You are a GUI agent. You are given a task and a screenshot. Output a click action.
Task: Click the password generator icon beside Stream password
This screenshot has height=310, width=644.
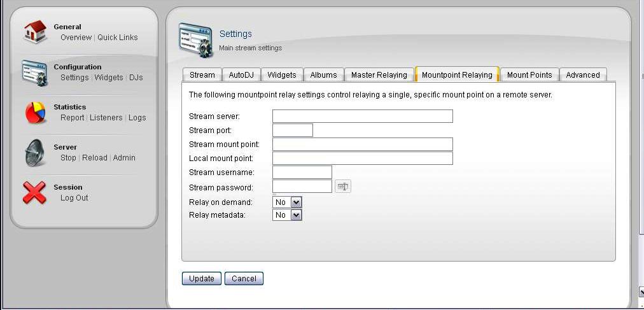(343, 187)
